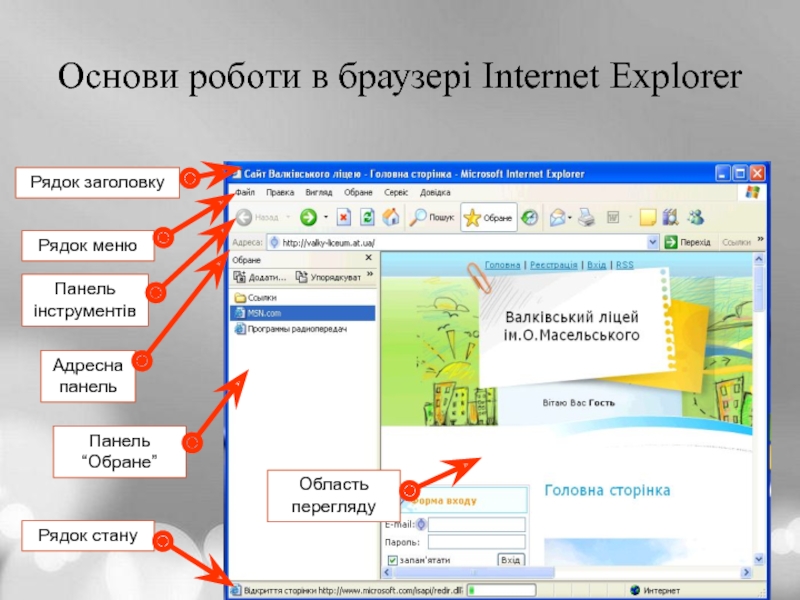Toggle the запам'ятати checkbox
Screen dimensions: 800x600
[x=392, y=560]
